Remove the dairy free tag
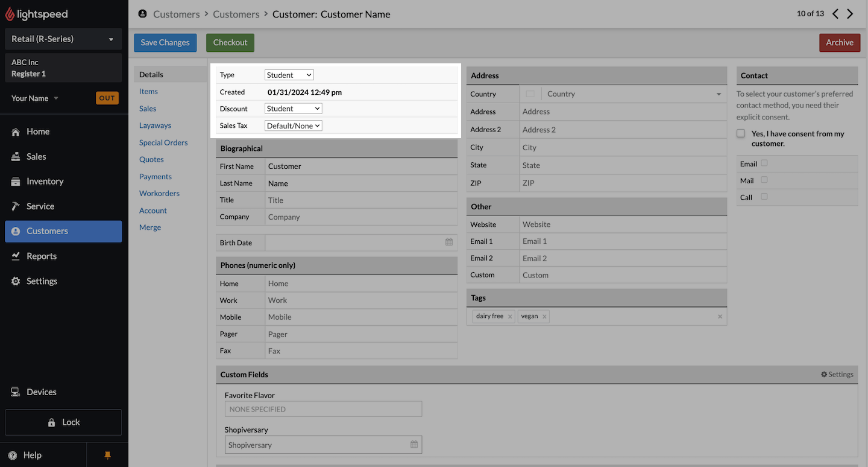This screenshot has width=868, height=467. [x=510, y=317]
